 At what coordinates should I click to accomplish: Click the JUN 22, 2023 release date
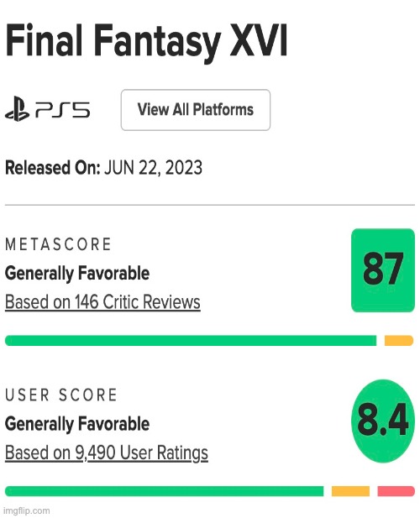pos(154,168)
